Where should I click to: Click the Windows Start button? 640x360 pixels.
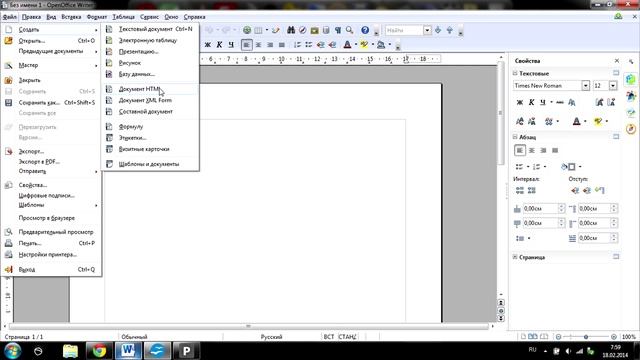(x=13, y=351)
